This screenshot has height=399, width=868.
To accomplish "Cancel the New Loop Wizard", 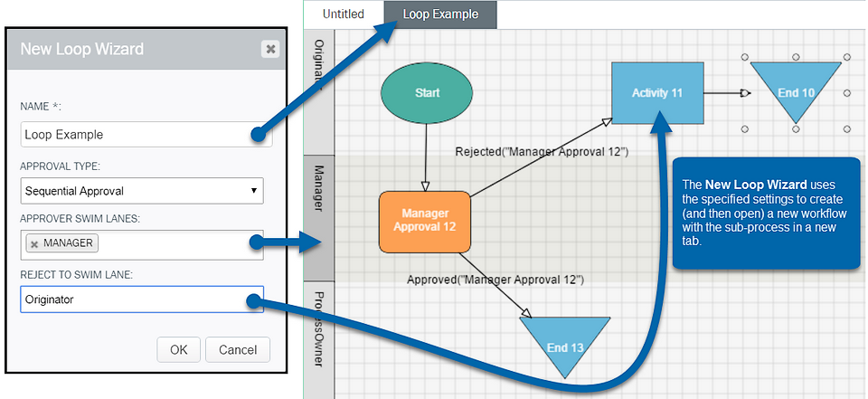I will [238, 349].
